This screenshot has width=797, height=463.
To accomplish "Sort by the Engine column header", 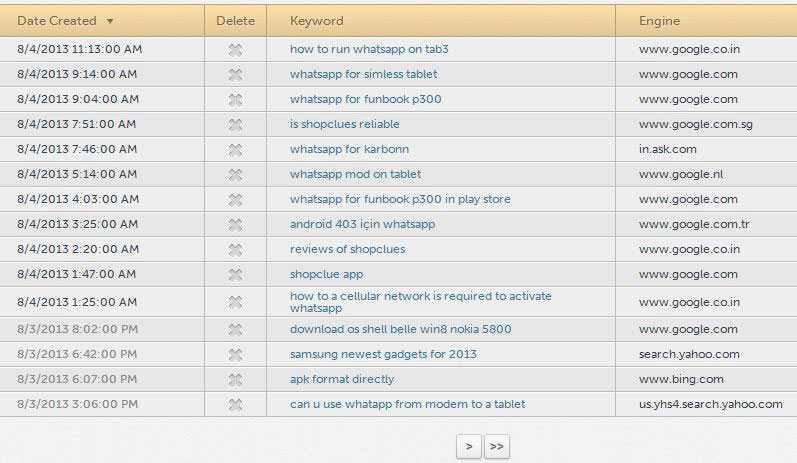I will click(x=659, y=21).
